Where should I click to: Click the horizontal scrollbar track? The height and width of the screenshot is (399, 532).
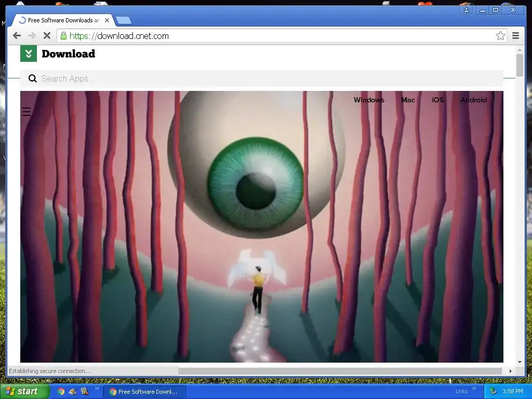pyautogui.click(x=340, y=371)
